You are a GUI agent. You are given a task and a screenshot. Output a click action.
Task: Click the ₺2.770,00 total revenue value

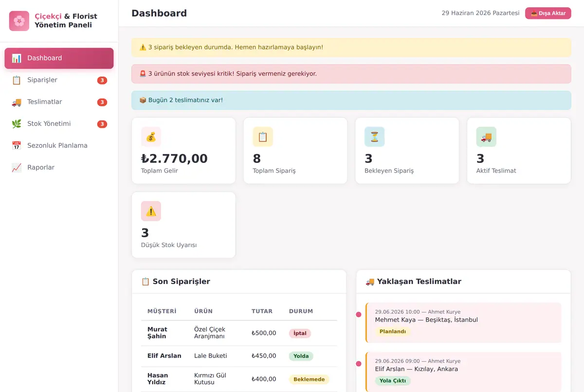(174, 159)
